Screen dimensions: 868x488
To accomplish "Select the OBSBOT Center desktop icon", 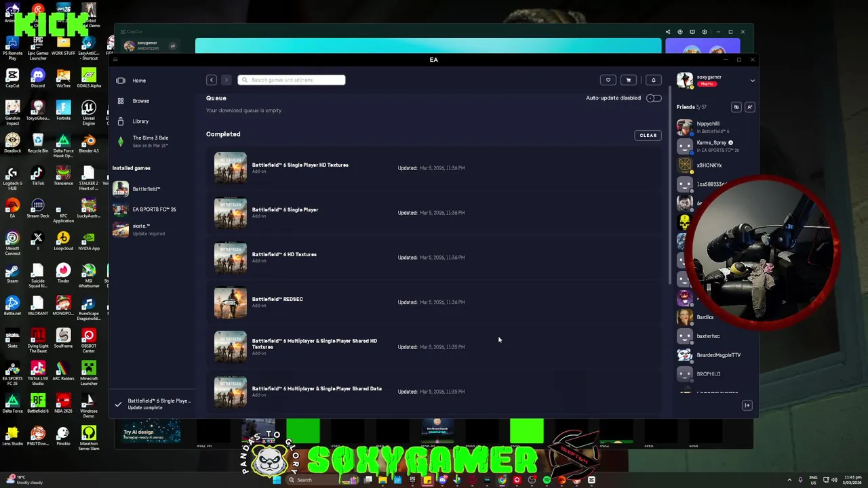I will (89, 340).
